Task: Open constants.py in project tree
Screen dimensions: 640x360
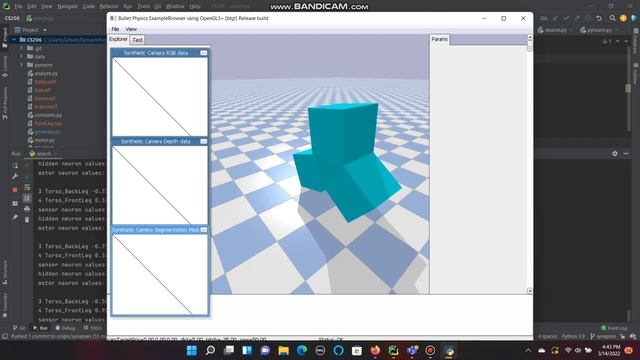Action: [44, 115]
